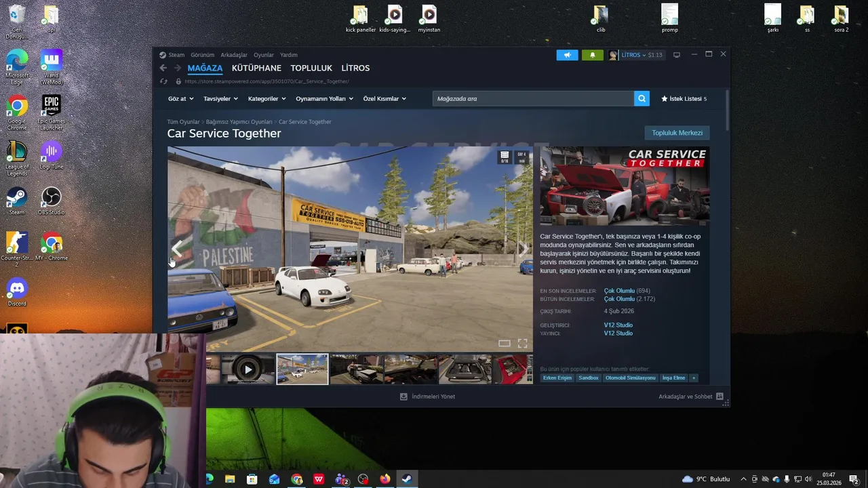
Task: Reload the Steam store page
Action: click(163, 81)
